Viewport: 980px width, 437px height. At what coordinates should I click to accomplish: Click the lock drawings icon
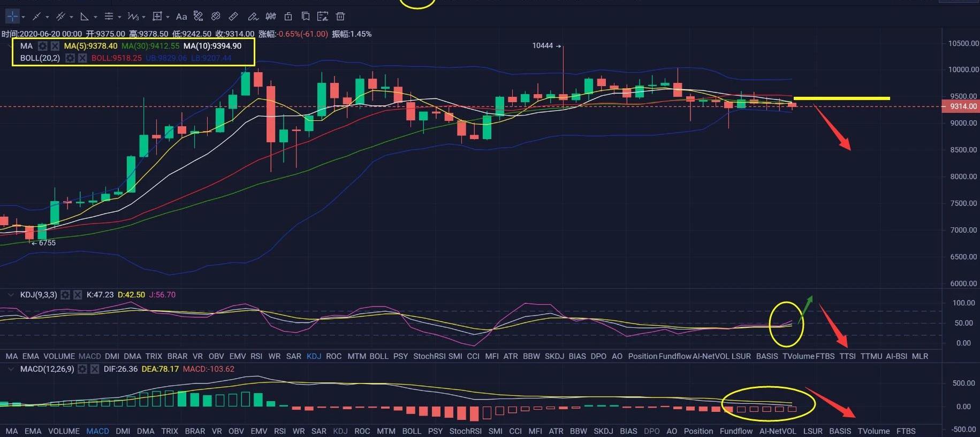(288, 17)
